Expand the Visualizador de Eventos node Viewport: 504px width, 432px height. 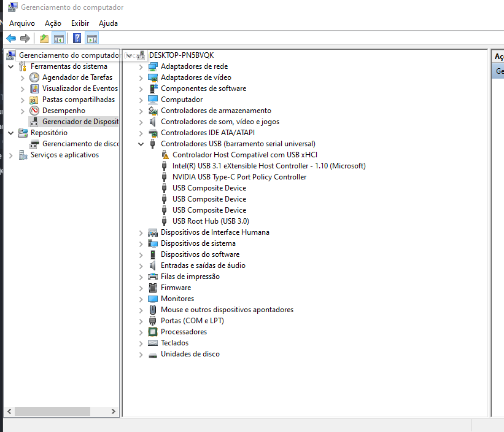tap(22, 88)
